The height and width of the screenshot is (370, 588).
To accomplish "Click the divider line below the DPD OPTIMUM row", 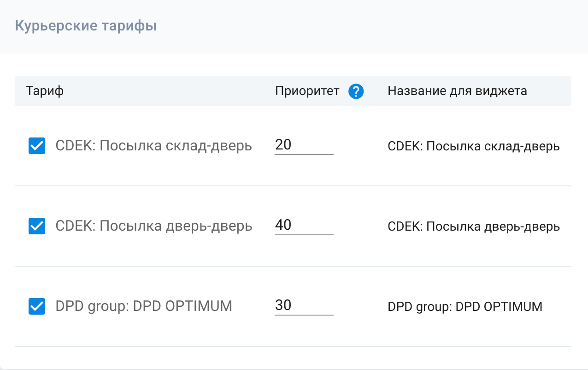I will pos(293,346).
